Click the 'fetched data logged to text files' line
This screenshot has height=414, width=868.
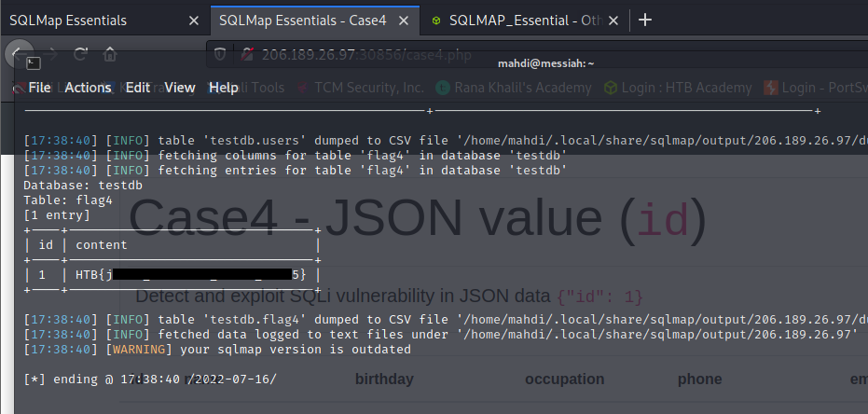[x=441, y=335]
